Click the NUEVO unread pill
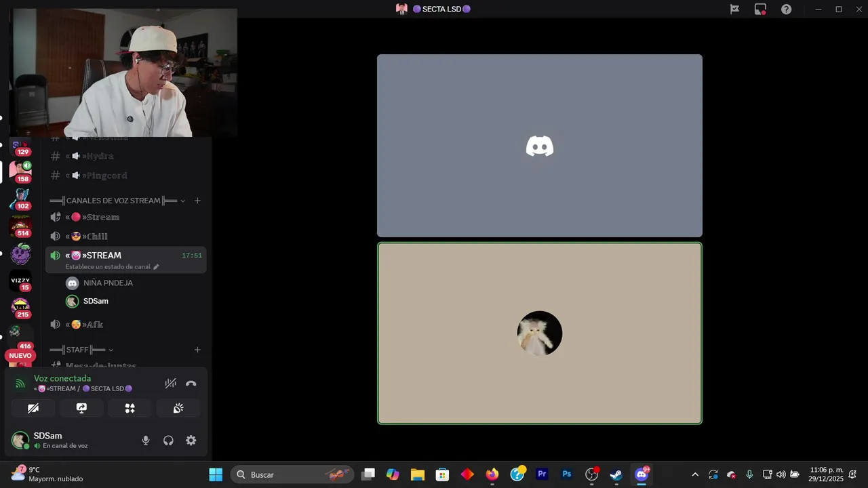The height and width of the screenshot is (488, 868). click(20, 356)
